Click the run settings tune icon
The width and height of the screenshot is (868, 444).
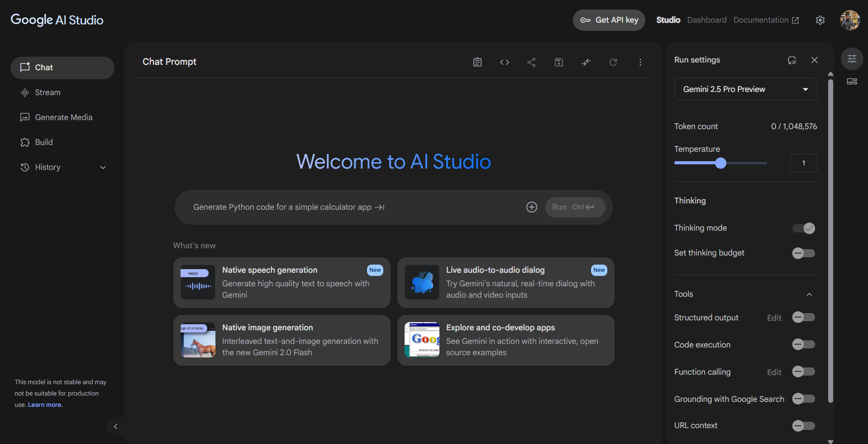tap(852, 59)
